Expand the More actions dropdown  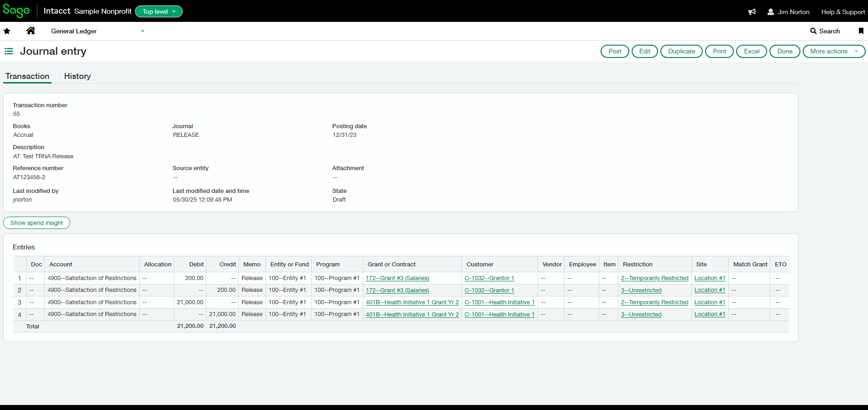pos(834,51)
